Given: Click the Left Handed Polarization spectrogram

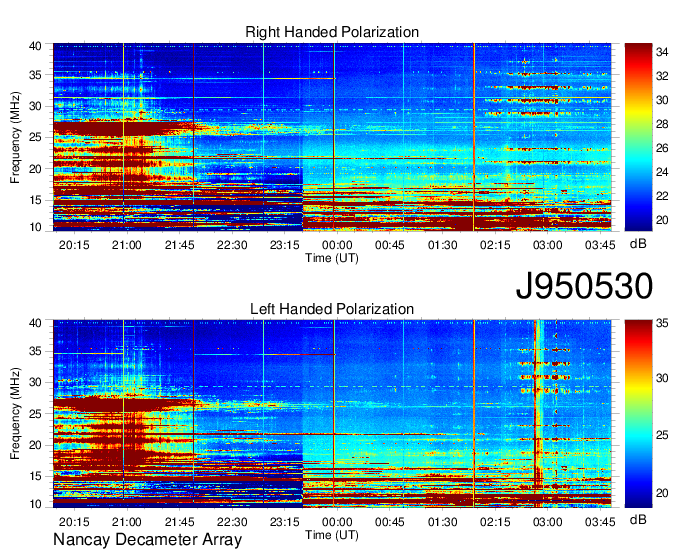Looking at the screenshot, I should click(332, 414).
